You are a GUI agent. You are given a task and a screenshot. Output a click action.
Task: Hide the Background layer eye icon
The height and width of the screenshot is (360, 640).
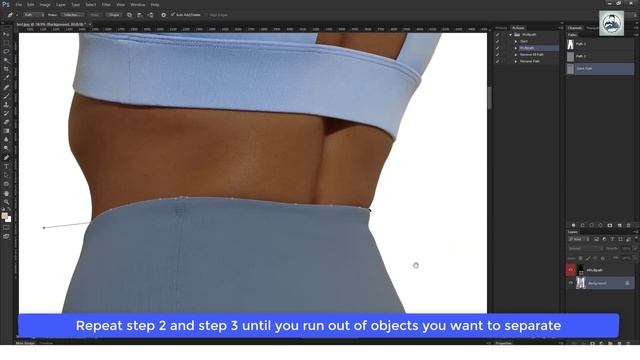571,283
